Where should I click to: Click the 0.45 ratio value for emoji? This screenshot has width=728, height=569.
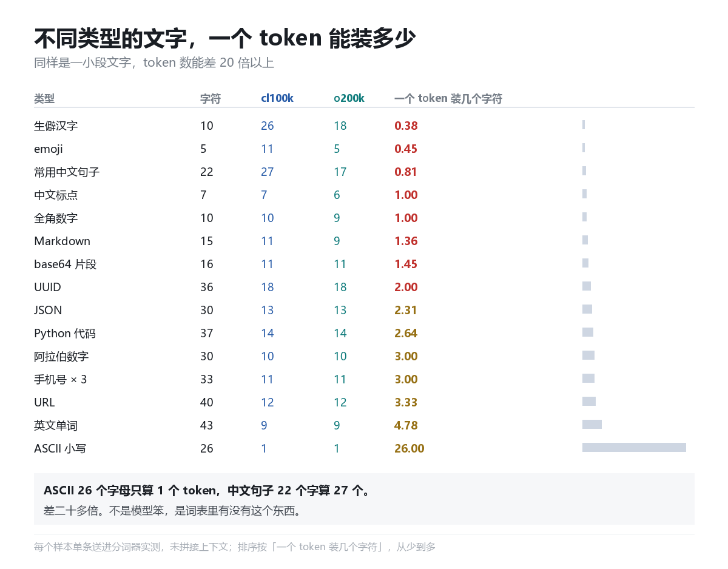pos(406,149)
